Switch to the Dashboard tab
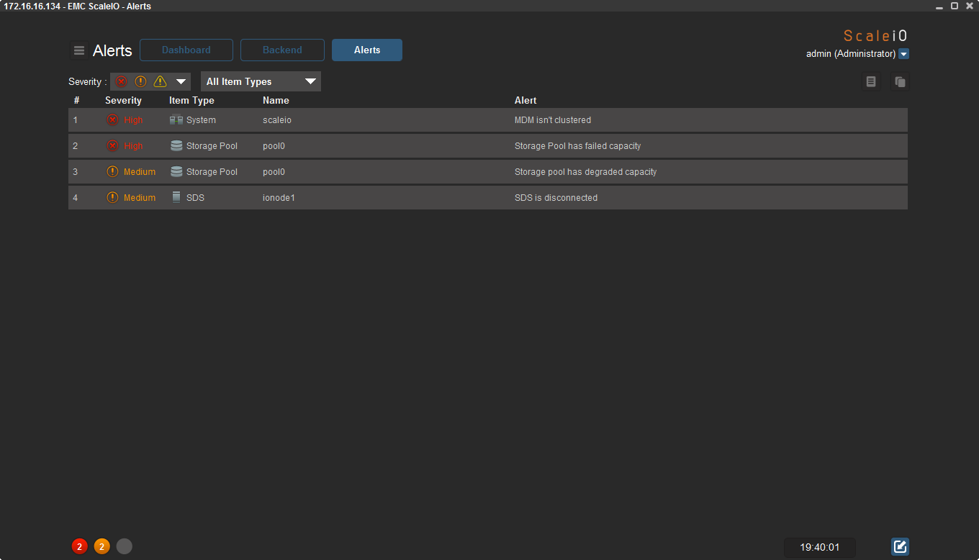Viewport: 979px width, 560px height. (186, 50)
